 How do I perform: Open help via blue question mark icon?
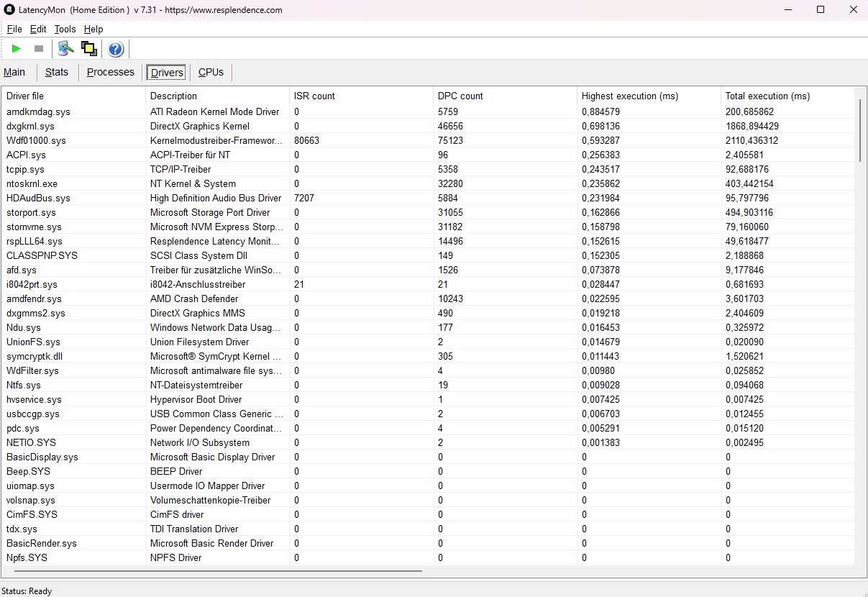pyautogui.click(x=116, y=49)
